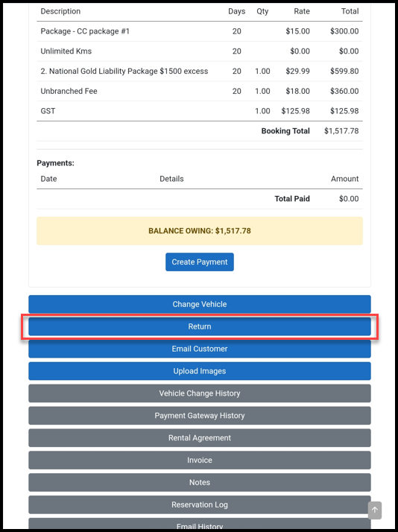Open the Invoice button
The image size is (398, 532).
tap(200, 460)
